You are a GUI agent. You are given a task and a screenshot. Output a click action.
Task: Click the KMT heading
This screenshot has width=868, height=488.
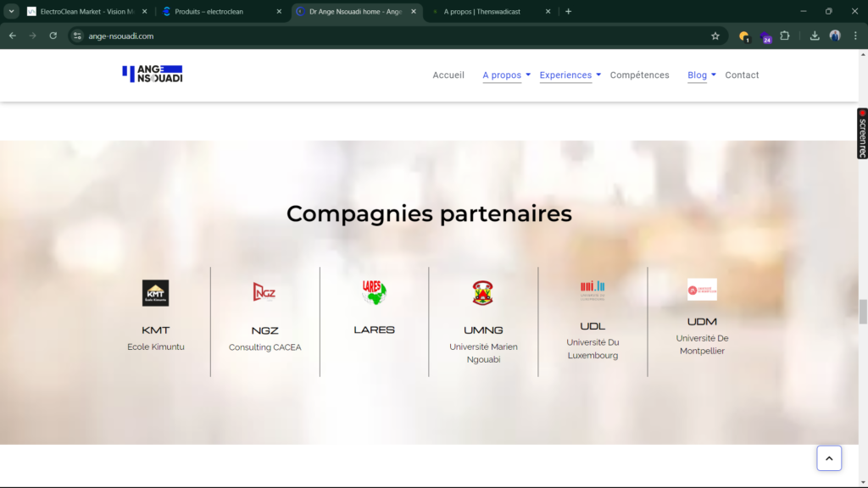156,330
